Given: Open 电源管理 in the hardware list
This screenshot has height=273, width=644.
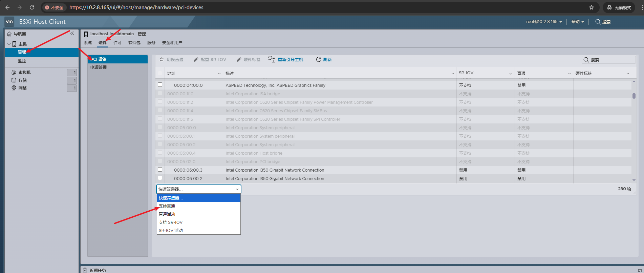Looking at the screenshot, I should point(118,67).
